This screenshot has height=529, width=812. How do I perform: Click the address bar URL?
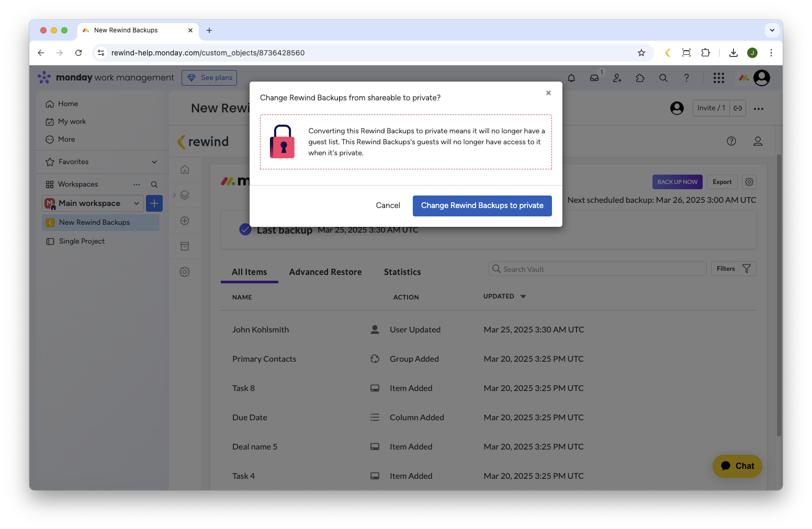(x=208, y=53)
